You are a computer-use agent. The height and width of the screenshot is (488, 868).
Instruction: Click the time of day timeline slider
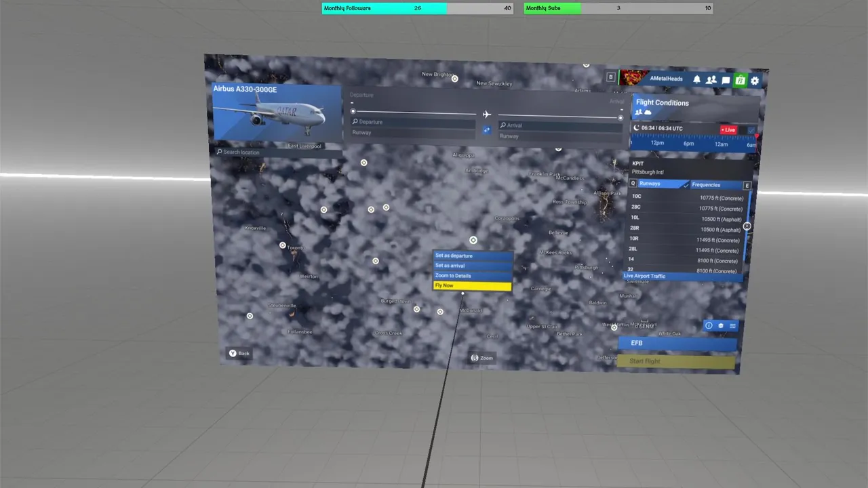pos(694,143)
